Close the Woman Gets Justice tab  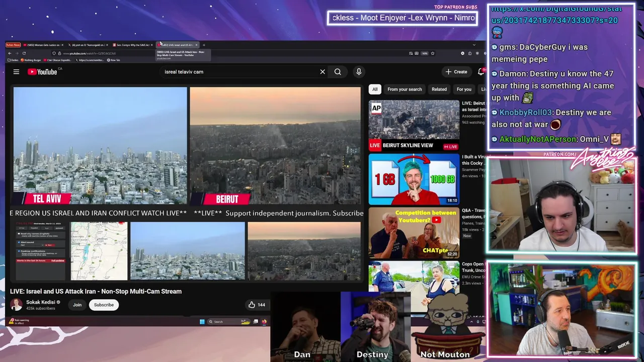click(x=62, y=45)
